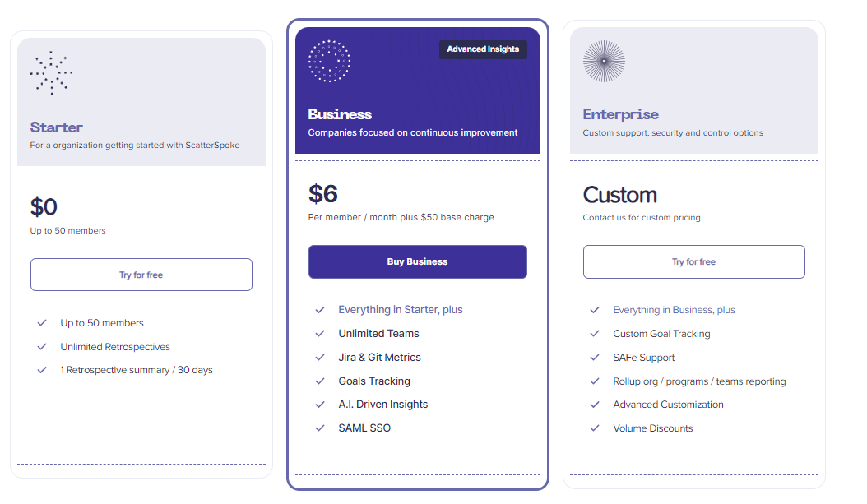This screenshot has width=867, height=504.
Task: Click the Everything in Starter, plus text
Action: point(401,310)
